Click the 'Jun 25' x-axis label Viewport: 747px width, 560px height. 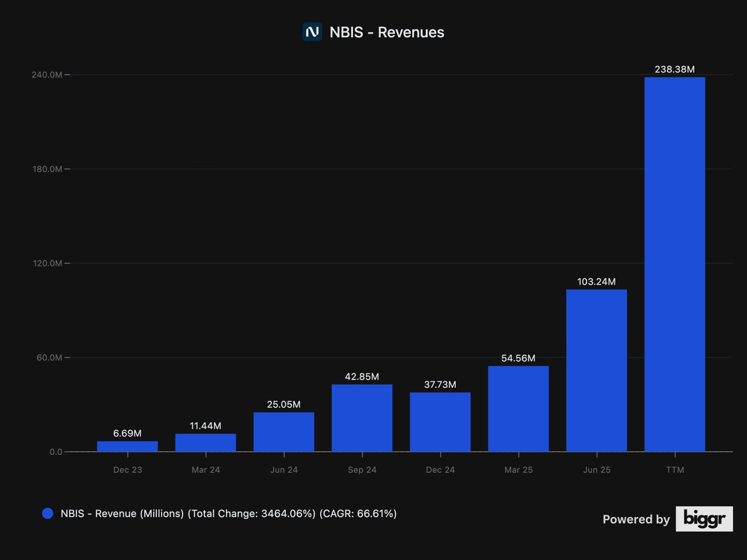[x=596, y=470]
